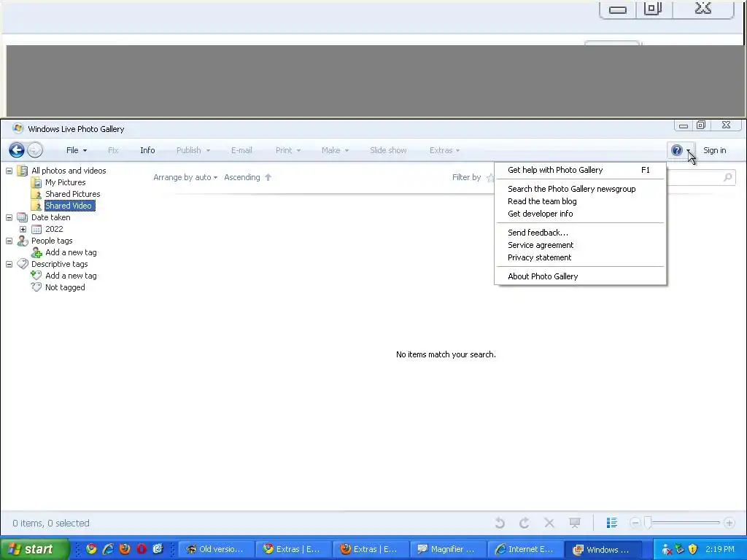Choose Read the team blog
747x560 pixels.
[580, 201]
